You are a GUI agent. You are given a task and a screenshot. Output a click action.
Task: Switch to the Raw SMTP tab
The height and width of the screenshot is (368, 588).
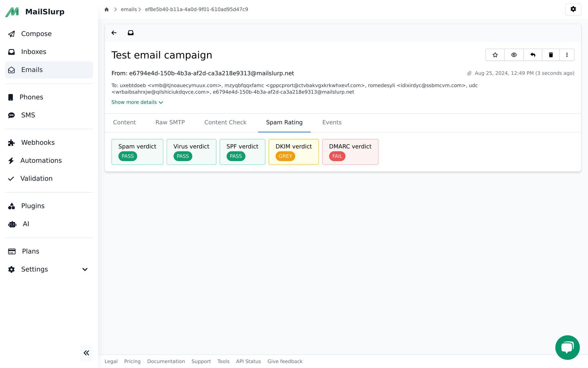click(x=170, y=122)
